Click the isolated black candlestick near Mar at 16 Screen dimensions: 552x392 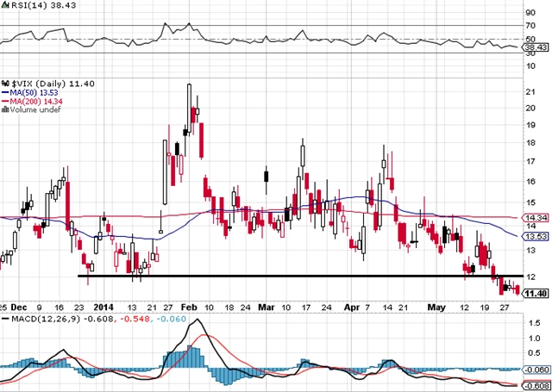click(x=267, y=179)
